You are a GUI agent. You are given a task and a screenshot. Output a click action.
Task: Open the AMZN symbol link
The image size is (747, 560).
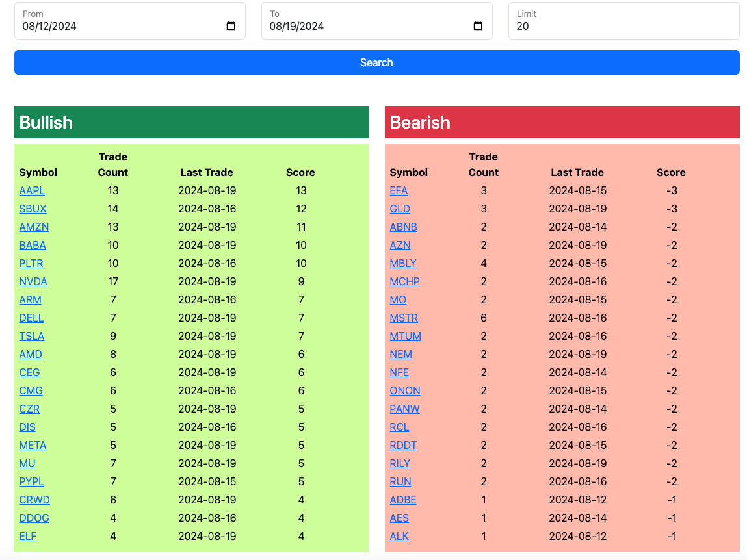coord(34,227)
